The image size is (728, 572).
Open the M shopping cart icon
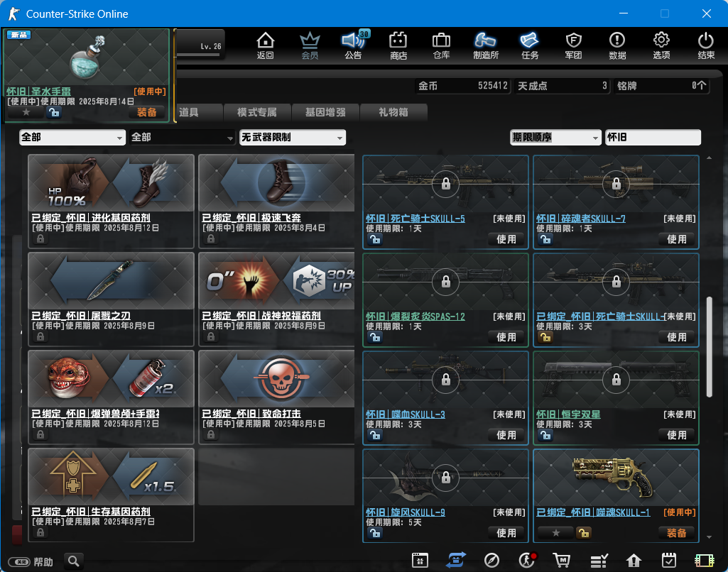(562, 561)
